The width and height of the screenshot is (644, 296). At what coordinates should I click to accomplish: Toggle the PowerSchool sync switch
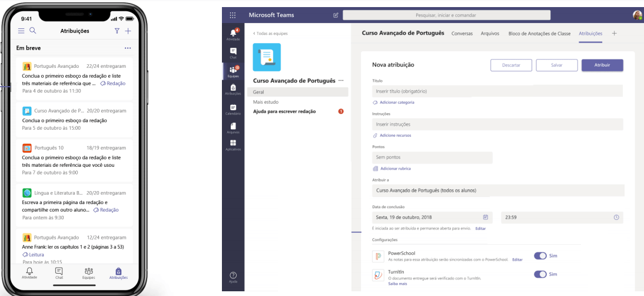pyautogui.click(x=540, y=256)
